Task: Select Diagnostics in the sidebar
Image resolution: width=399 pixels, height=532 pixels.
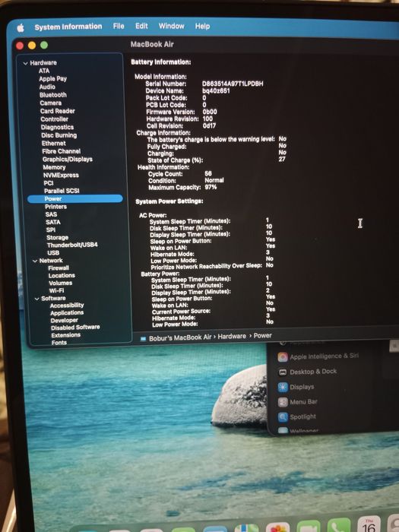Action: [x=57, y=127]
